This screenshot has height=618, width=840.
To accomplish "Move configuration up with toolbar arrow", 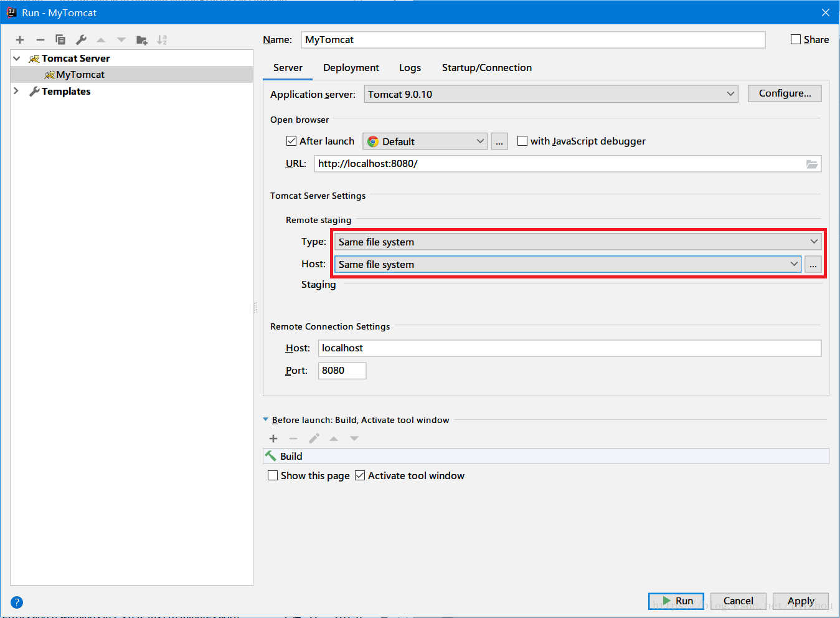I will 101,40.
